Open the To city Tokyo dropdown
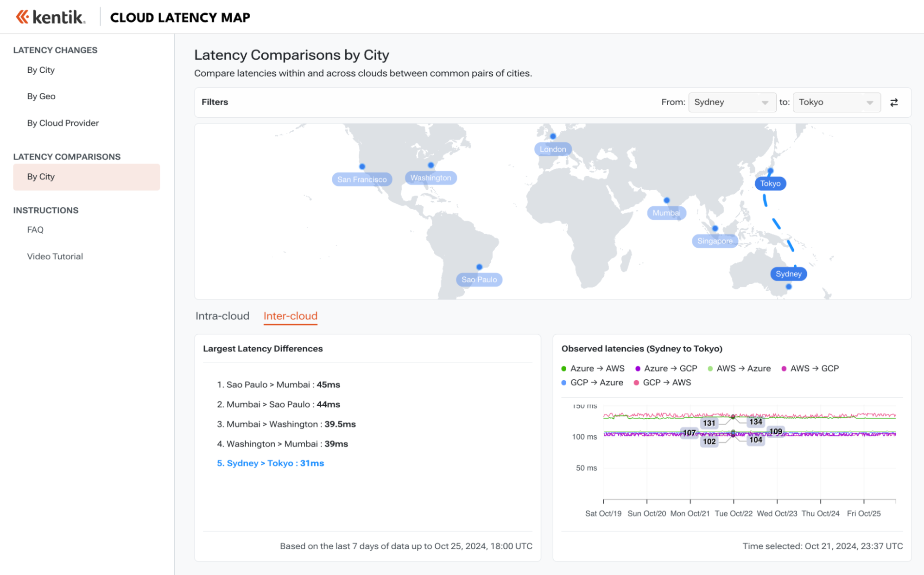The width and height of the screenshot is (924, 575). click(836, 102)
